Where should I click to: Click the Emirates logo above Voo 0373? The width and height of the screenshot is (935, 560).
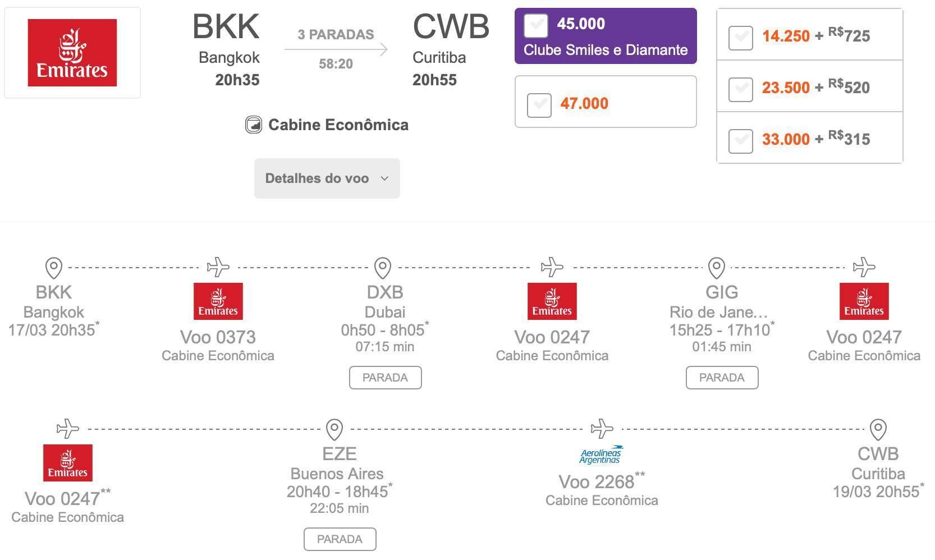(x=218, y=301)
